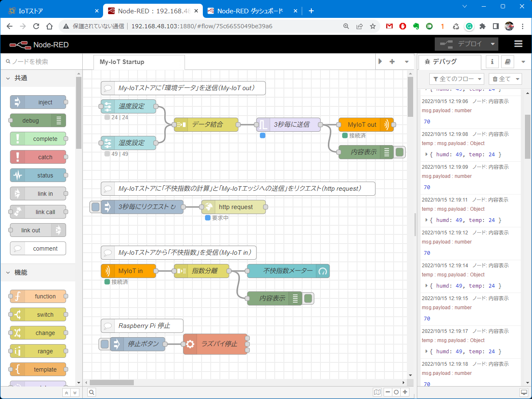Trigger 3秒毎にリクエスト inject button

coord(96,207)
